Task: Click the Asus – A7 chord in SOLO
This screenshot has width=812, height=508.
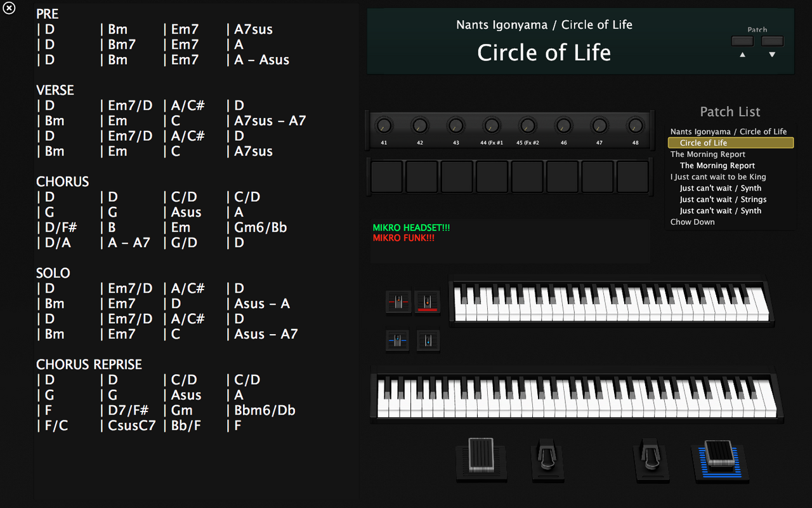Action: point(266,334)
